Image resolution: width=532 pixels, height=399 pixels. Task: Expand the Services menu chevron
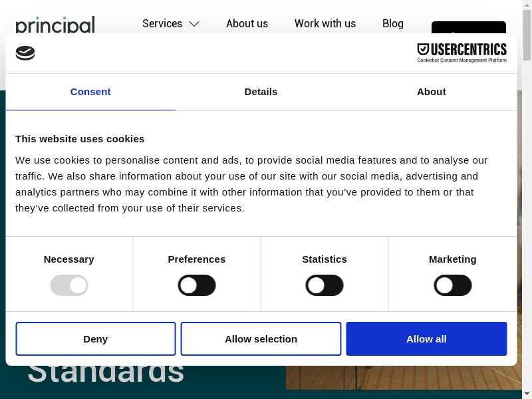194,24
